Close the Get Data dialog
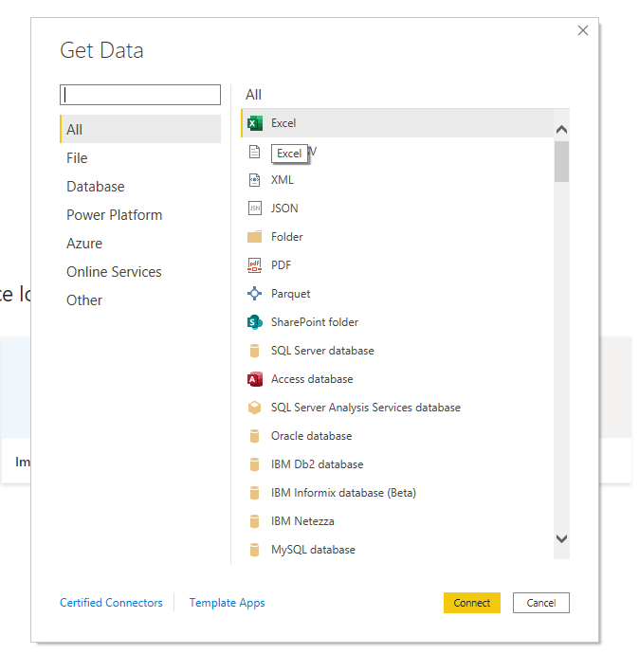 (583, 30)
